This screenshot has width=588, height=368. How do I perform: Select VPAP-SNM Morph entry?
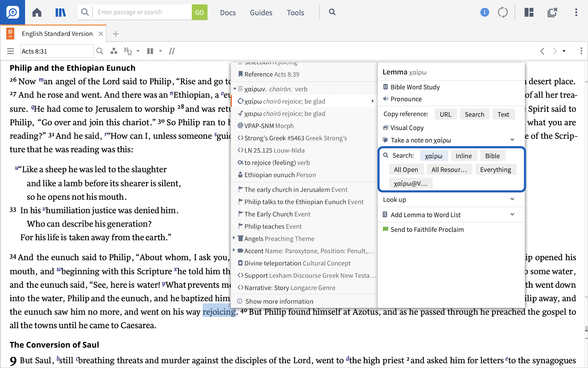[x=304, y=126]
